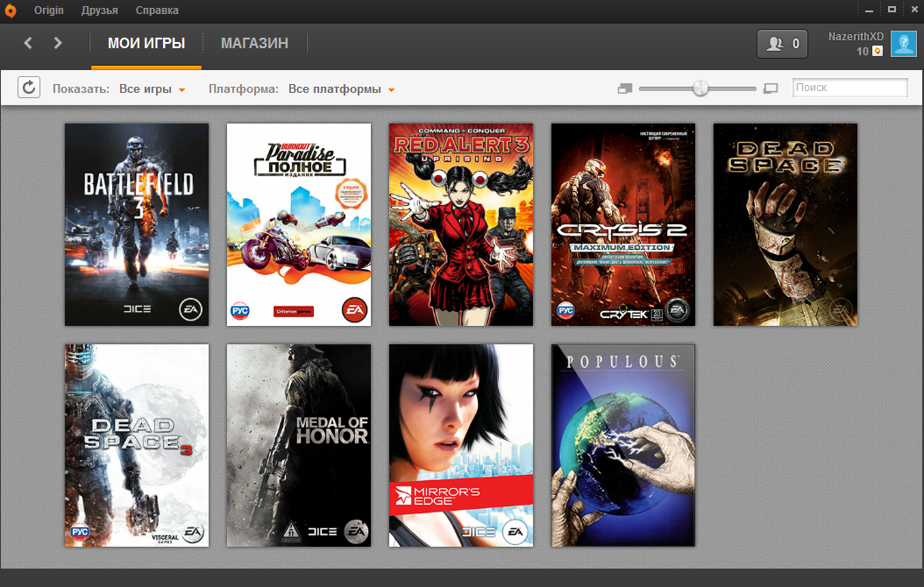Go back with the left arrow
924x587 pixels.
[28, 43]
